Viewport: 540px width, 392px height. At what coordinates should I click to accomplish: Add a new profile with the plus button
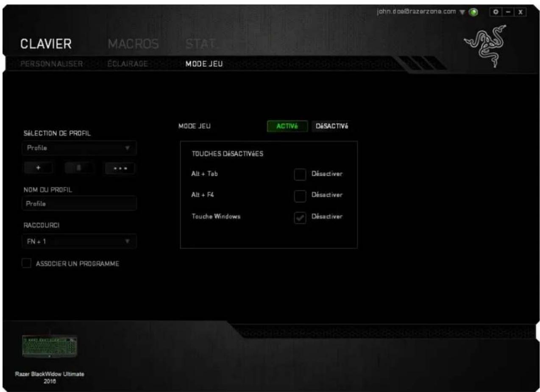tap(38, 168)
